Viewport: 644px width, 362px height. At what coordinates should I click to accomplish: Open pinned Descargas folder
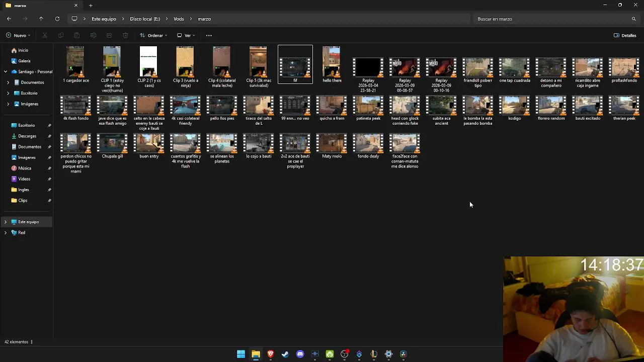coord(28,136)
